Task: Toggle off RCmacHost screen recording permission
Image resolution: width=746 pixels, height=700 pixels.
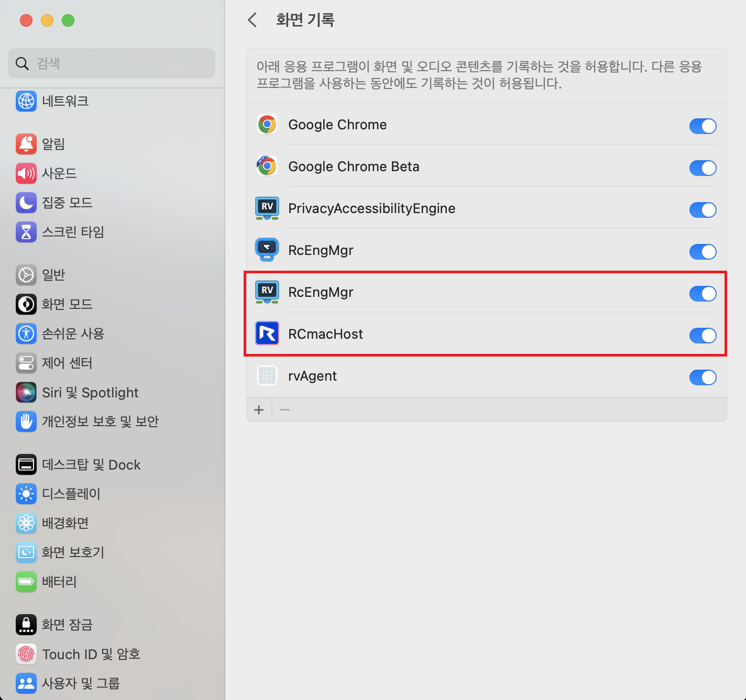Action: pyautogui.click(x=703, y=336)
